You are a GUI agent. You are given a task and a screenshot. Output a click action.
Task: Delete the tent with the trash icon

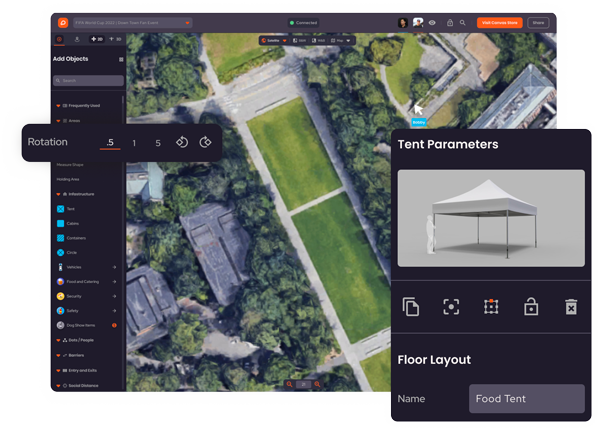pos(571,307)
